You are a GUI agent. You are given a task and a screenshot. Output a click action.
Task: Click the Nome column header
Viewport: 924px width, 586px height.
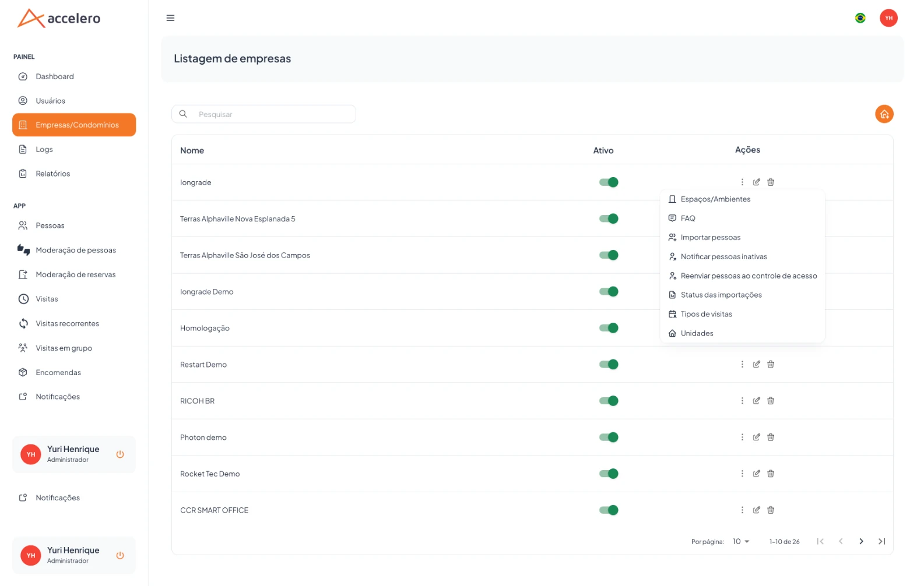pyautogui.click(x=192, y=151)
